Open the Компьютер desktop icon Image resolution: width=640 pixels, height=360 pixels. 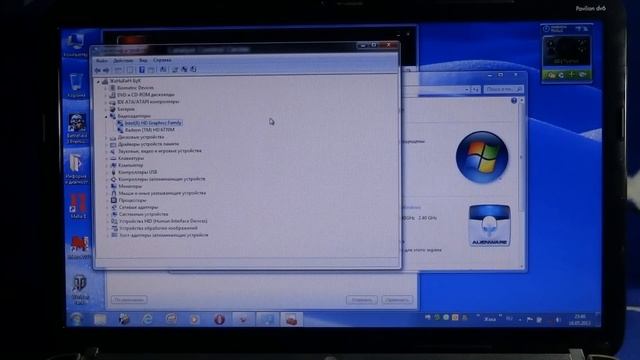76,45
